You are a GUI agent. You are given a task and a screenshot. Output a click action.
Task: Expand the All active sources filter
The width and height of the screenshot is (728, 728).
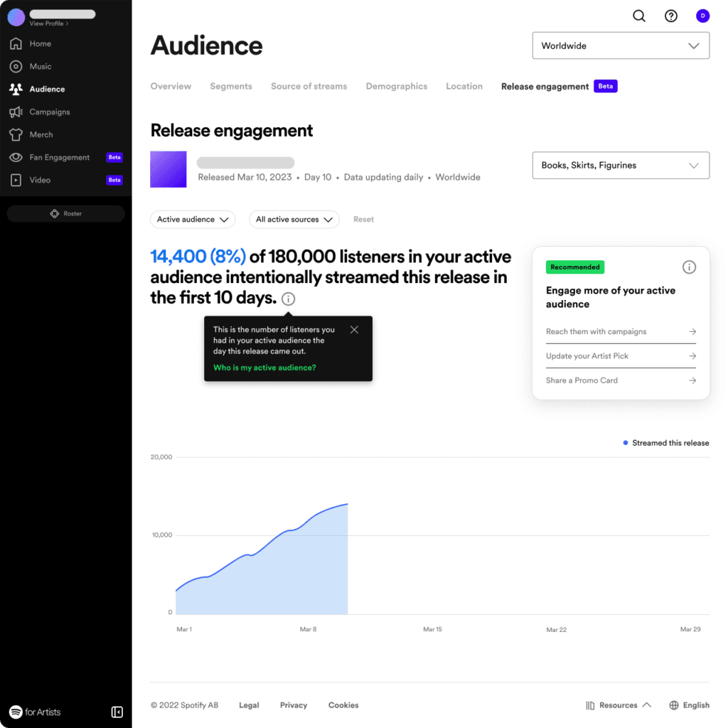pos(294,220)
